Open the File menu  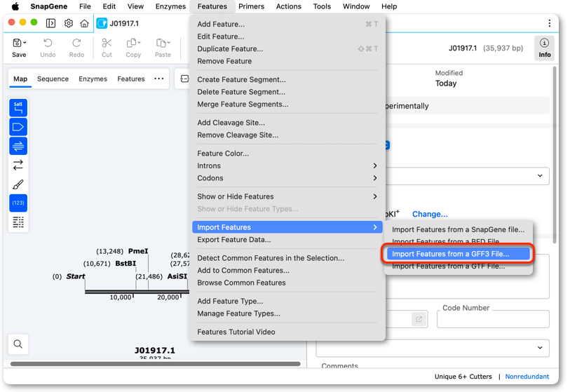(x=85, y=6)
